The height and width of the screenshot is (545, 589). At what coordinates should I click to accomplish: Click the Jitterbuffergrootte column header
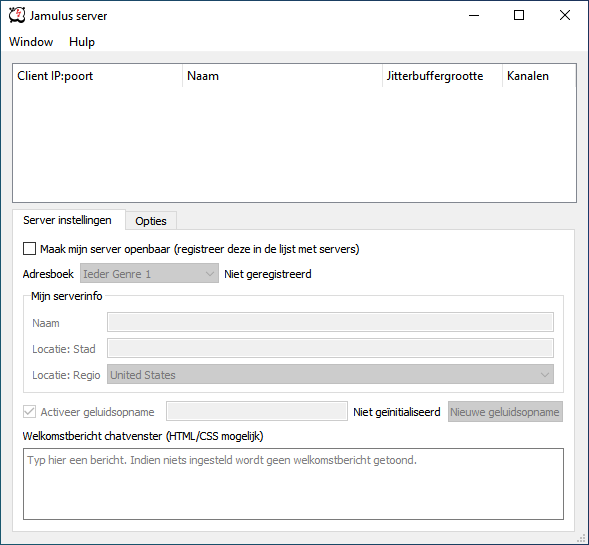tap(443, 76)
